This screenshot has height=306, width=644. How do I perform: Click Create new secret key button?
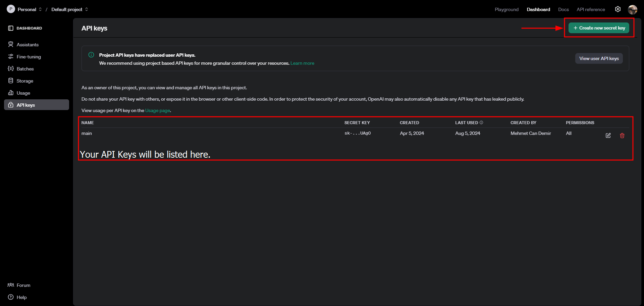pos(599,28)
